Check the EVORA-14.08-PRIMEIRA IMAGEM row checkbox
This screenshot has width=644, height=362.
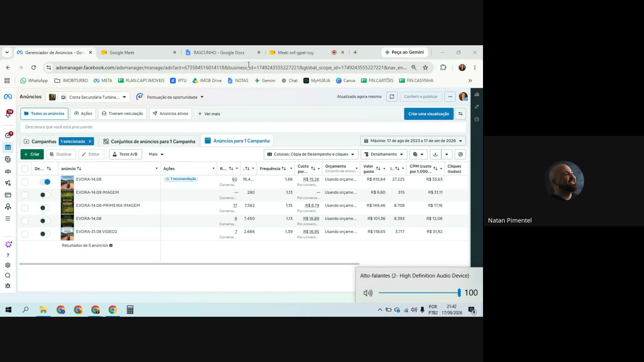click(25, 208)
